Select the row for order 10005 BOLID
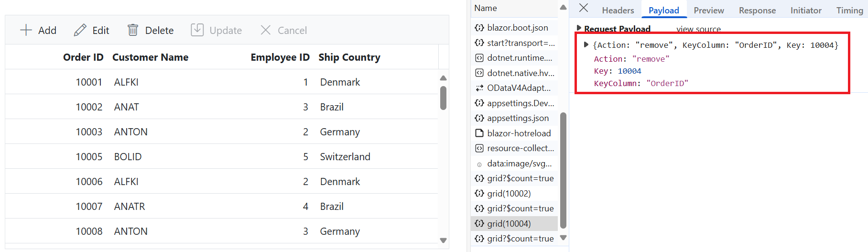The height and width of the screenshot is (252, 868). pyautogui.click(x=221, y=156)
